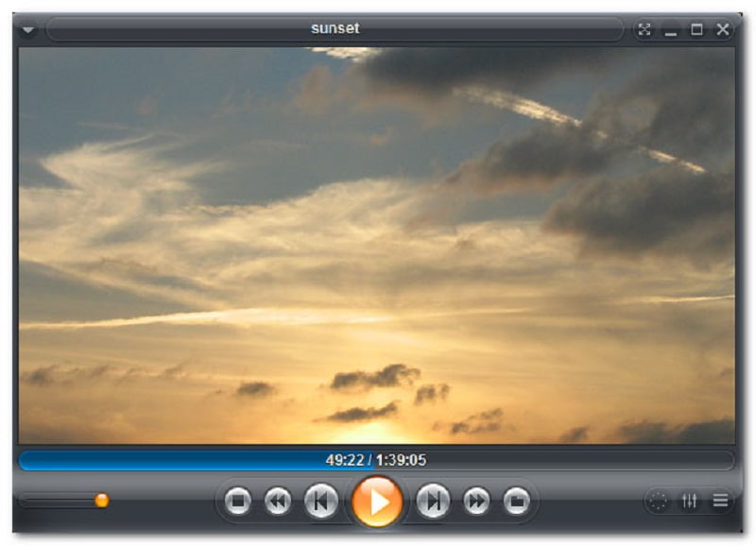Screen dimensions: 756x546
Task: Toggle fullscreen mode icon
Action: [x=644, y=29]
